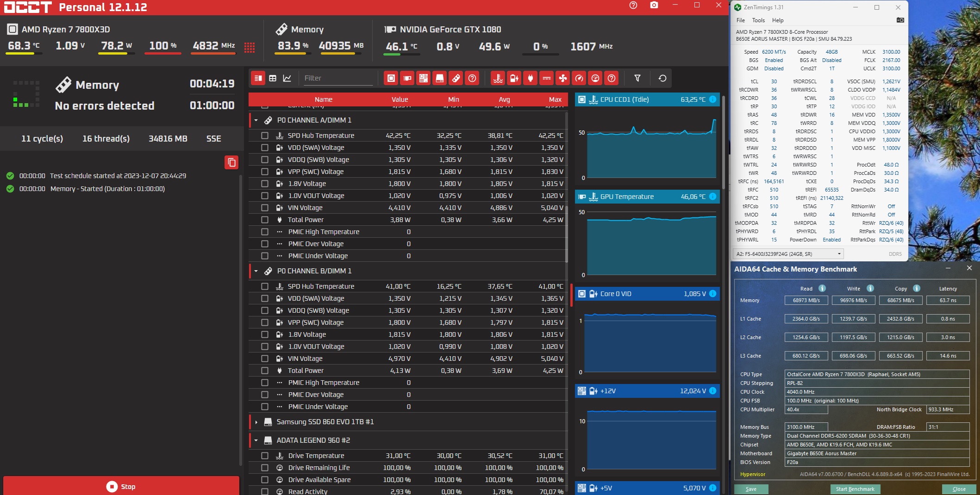This screenshot has width=980, height=495.
Task: Open the Help menu in ZenTimings
Action: pos(778,20)
